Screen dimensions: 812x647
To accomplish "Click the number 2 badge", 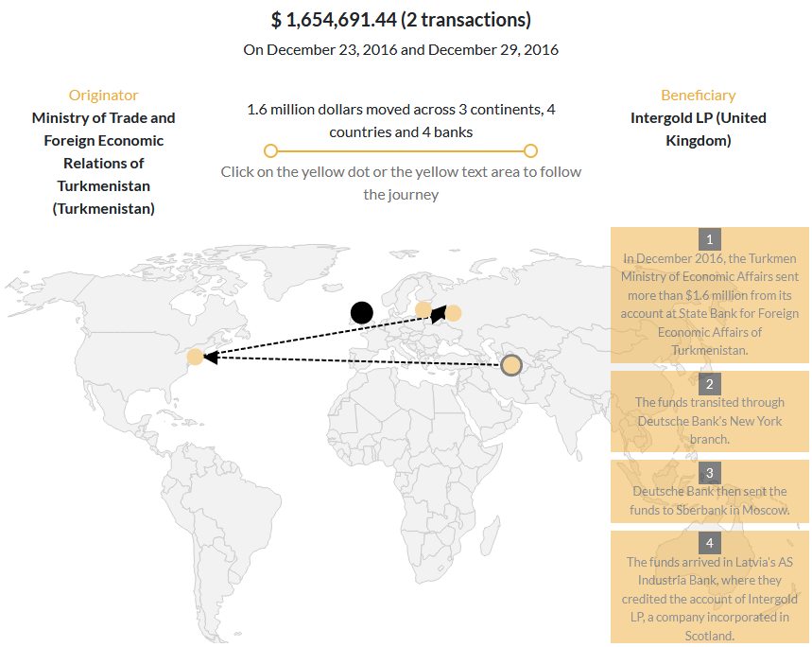I will pos(710,384).
